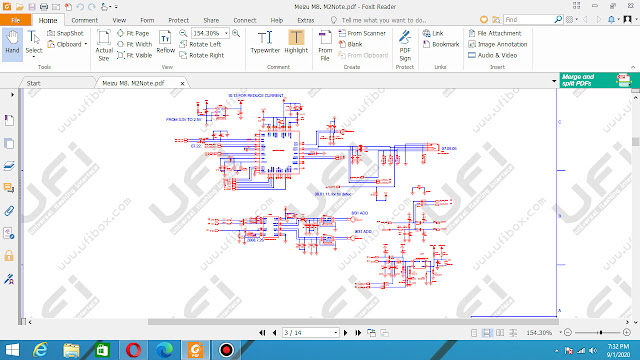The height and width of the screenshot is (360, 640).
Task: Switch to the Comment ribbon tab
Action: click(84, 20)
